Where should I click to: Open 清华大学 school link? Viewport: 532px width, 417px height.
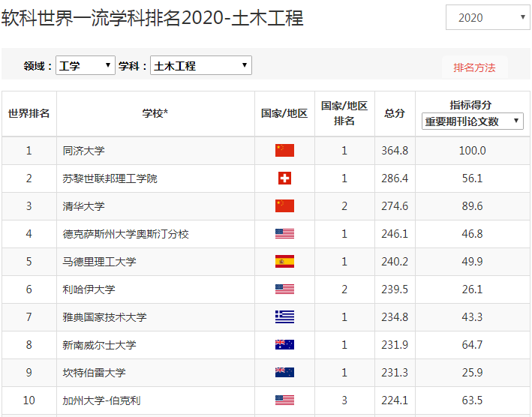coord(83,206)
